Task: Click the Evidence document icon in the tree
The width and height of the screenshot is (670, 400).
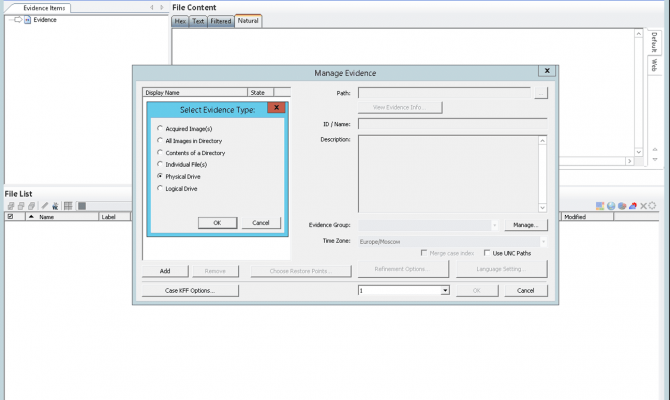Action: [27, 20]
